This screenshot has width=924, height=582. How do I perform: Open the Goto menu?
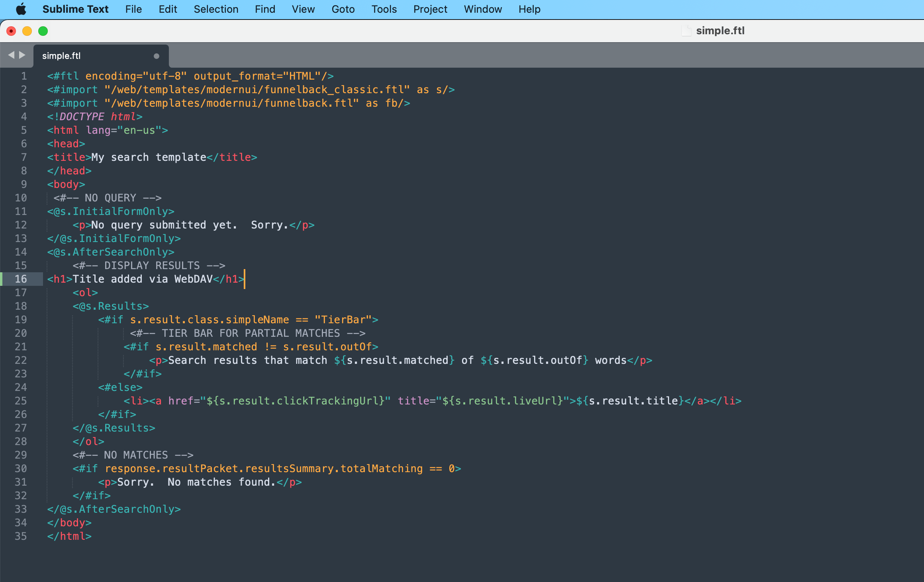tap(343, 9)
